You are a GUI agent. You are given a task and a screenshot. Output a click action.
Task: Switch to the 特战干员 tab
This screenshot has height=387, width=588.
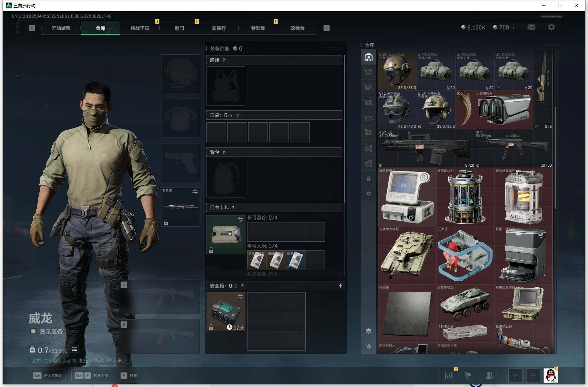point(140,28)
